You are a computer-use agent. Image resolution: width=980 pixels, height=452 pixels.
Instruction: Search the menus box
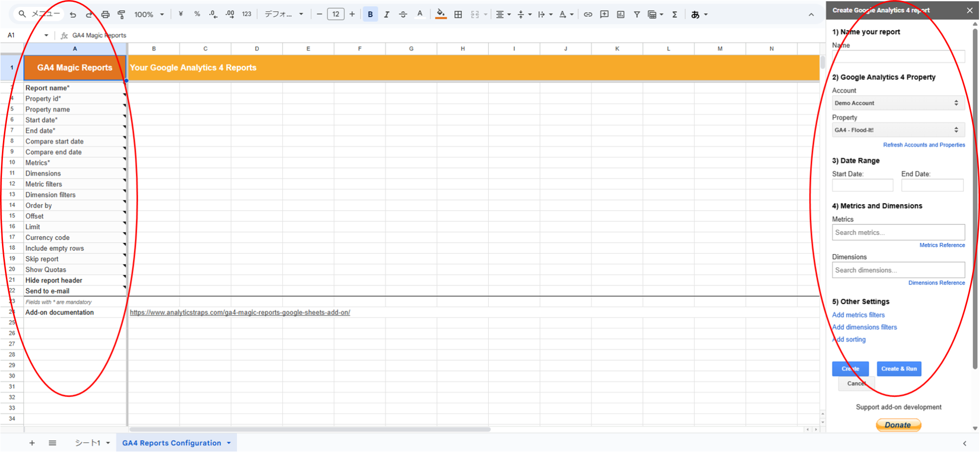(x=39, y=14)
